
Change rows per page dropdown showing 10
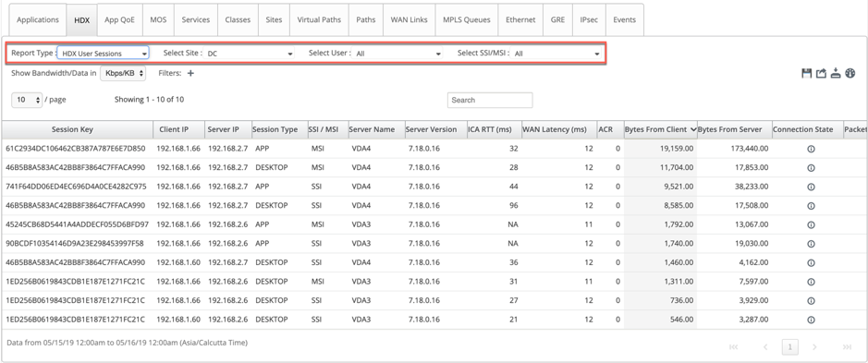pyautogui.click(x=27, y=100)
